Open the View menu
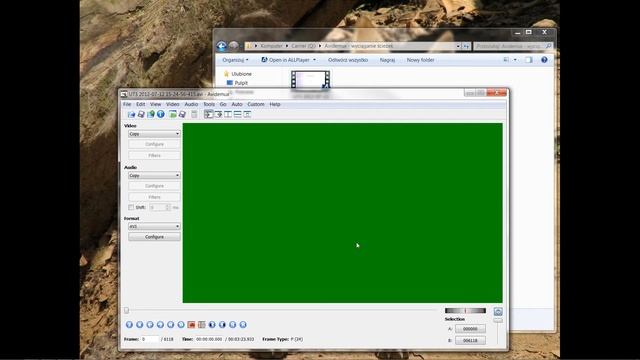This screenshot has width=640, height=360. pos(155,104)
